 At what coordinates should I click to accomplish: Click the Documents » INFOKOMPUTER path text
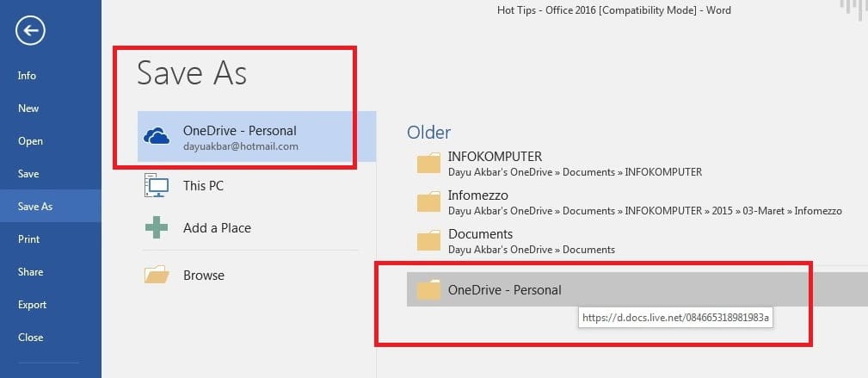click(575, 172)
